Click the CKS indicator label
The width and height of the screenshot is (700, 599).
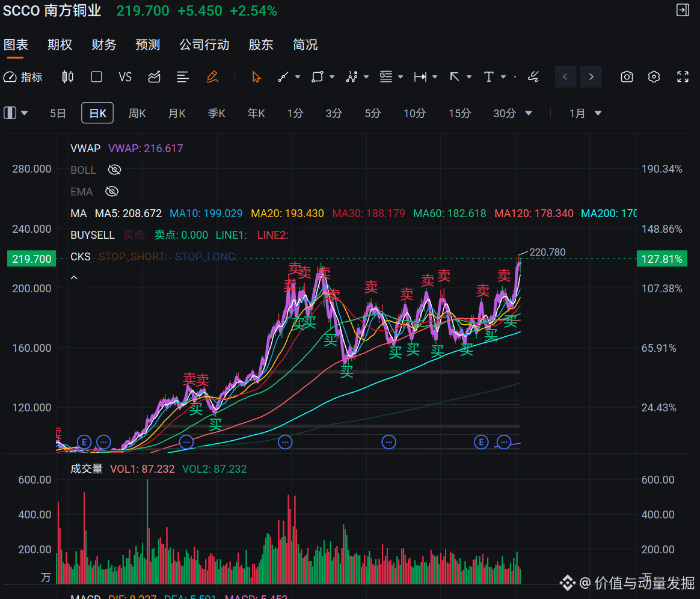coord(81,257)
